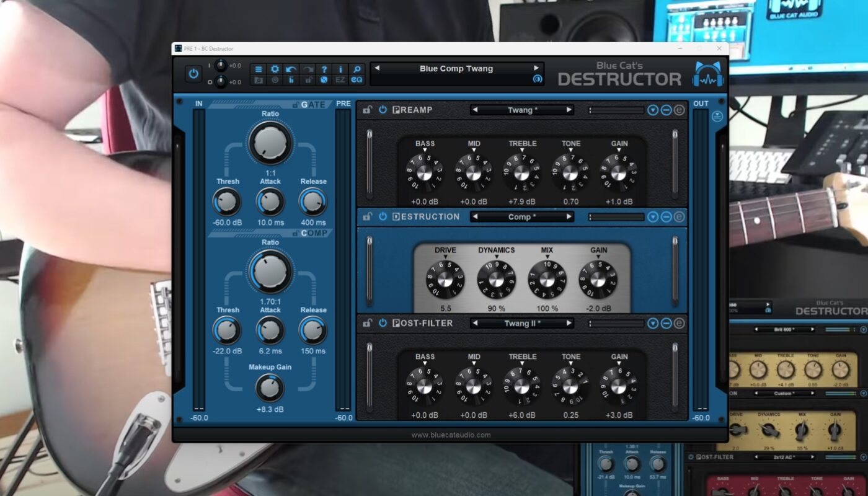The image size is (868, 496).
Task: Click the minus icon on Destruction header
Action: point(666,217)
